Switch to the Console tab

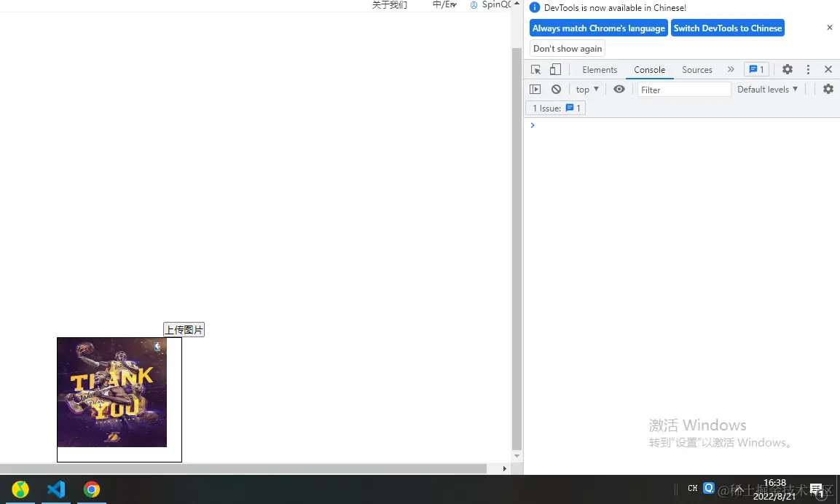[649, 70]
